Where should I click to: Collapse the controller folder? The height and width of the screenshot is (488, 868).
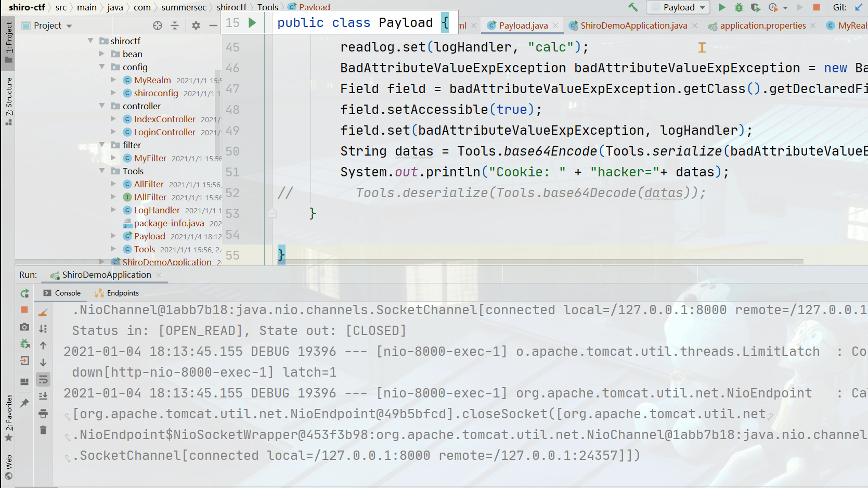(102, 106)
